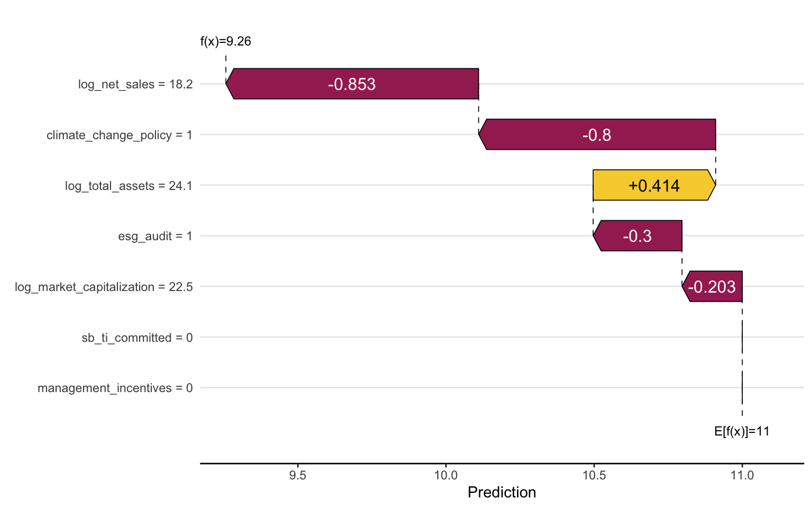Click the 'climate_change_policy = 1' feature label

click(x=119, y=135)
